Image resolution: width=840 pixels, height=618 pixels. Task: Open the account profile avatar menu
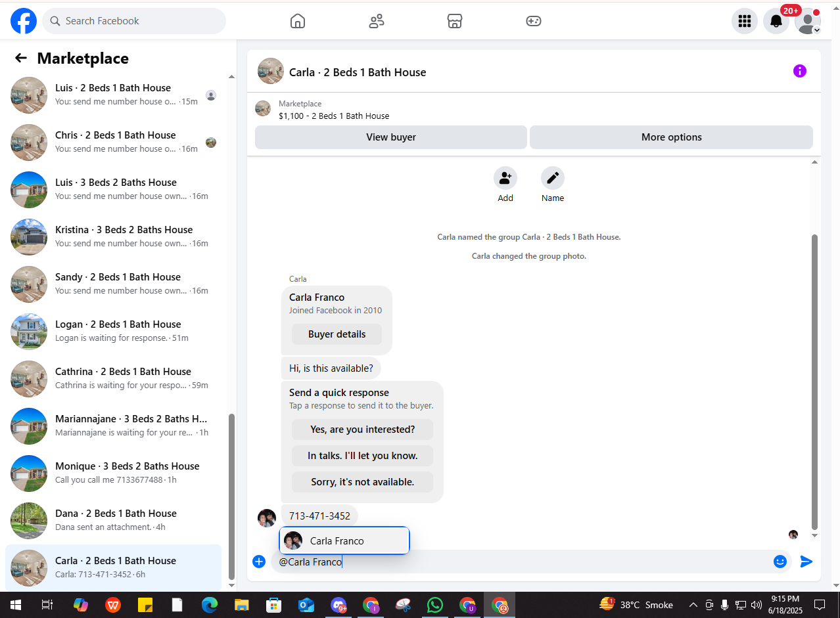tap(808, 21)
